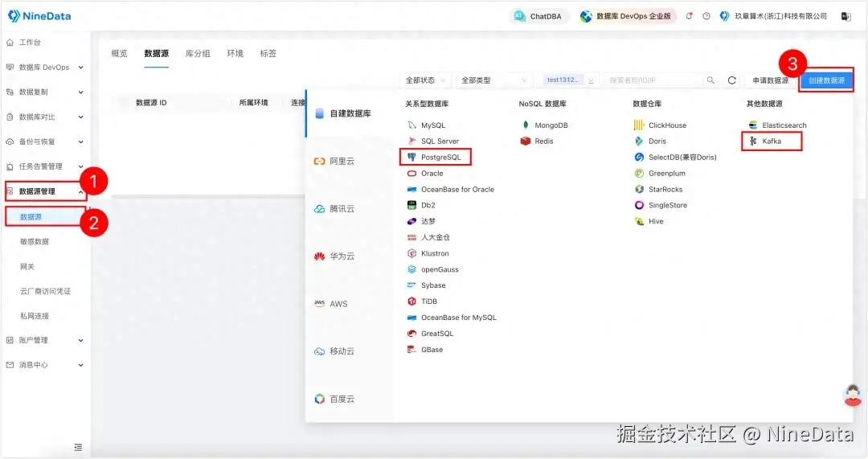Viewport: 868px width, 459px height.
Task: Click the language switch icon
Action: pos(845,16)
